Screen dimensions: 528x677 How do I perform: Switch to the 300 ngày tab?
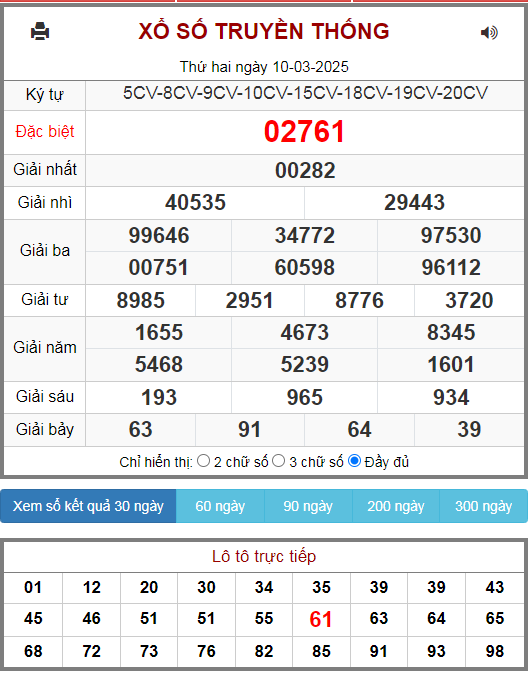point(484,506)
